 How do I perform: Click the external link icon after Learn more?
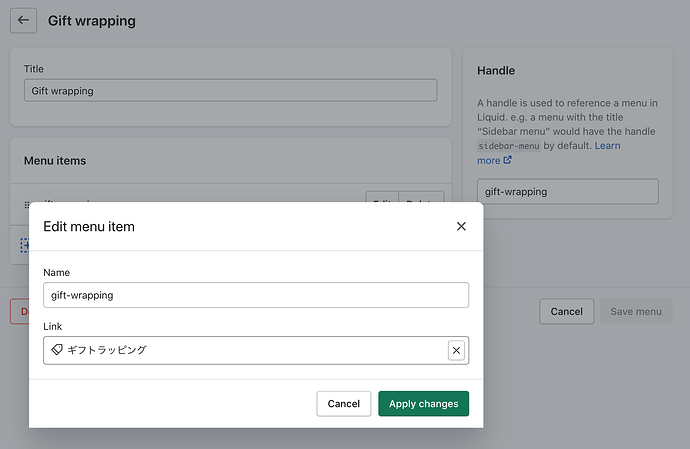tap(508, 160)
